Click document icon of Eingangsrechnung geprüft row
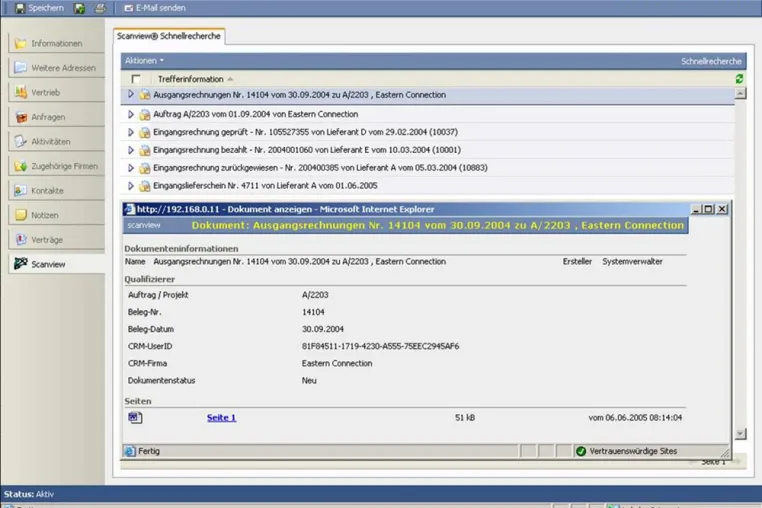Screen dimensions: 762x508 click(145, 132)
